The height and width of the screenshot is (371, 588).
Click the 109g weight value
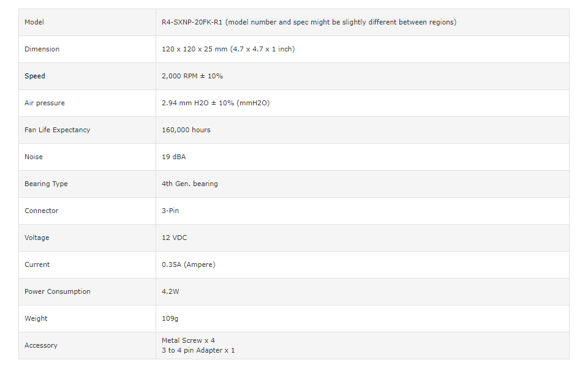(x=170, y=319)
